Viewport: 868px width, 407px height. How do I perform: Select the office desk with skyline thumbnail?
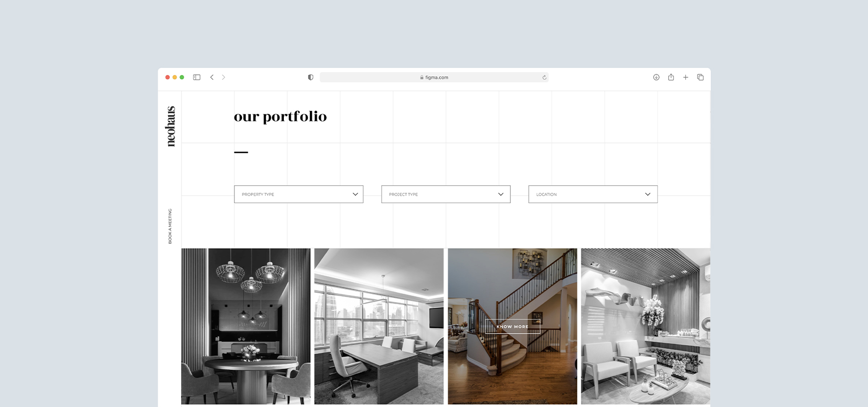click(379, 326)
